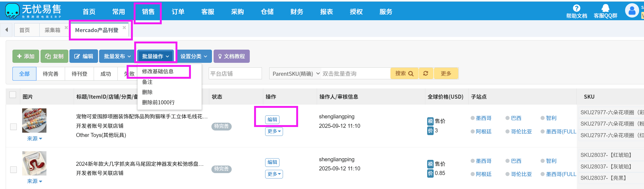
Task: Expand the 更多 dropdown in first row
Action: [274, 131]
